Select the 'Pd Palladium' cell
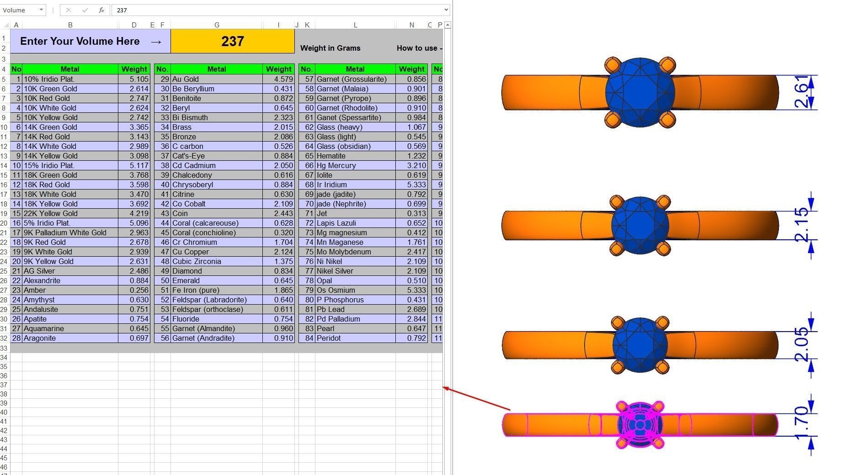The height and width of the screenshot is (475, 868). [355, 319]
